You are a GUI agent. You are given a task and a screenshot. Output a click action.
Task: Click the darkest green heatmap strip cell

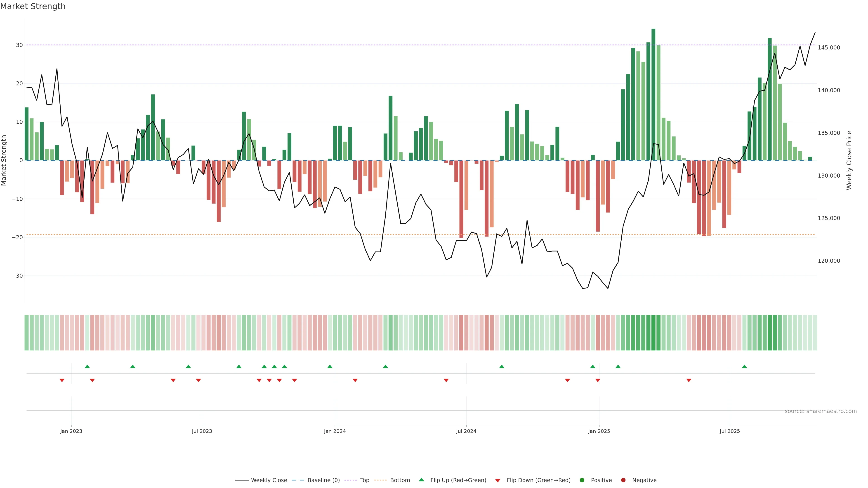pyautogui.click(x=653, y=332)
